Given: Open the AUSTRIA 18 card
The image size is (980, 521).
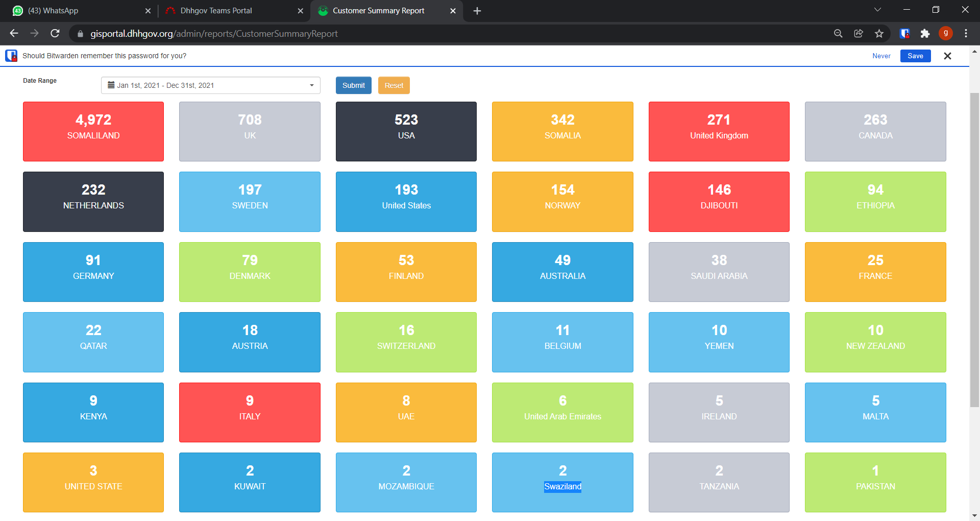Looking at the screenshot, I should tap(250, 342).
